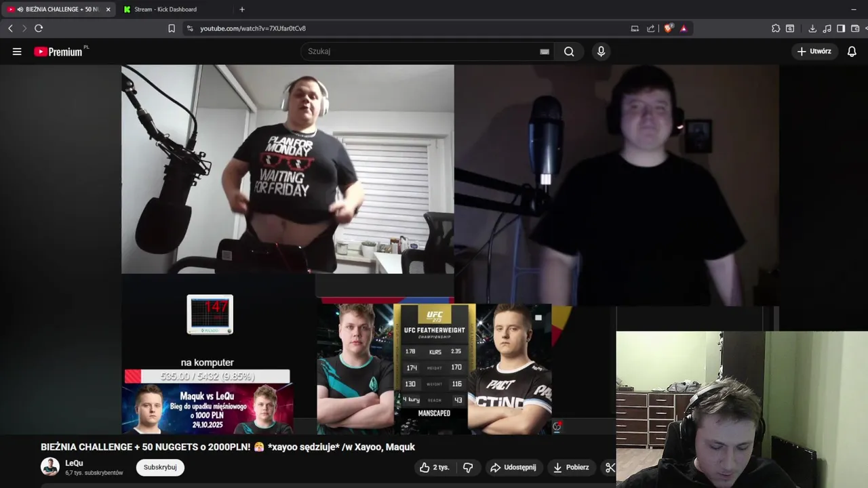Toggle the browser sidebar panel

pos(841,28)
